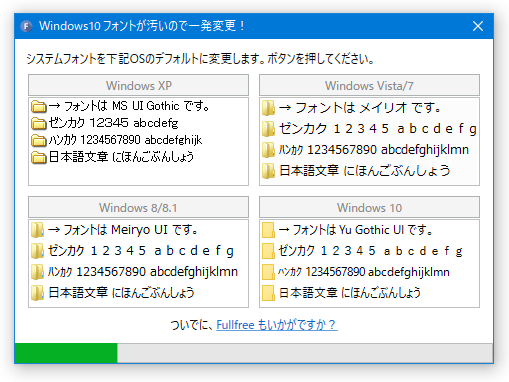Click folder icon beside 'Yu Gothic UI' line
The image size is (509, 382).
268,230
